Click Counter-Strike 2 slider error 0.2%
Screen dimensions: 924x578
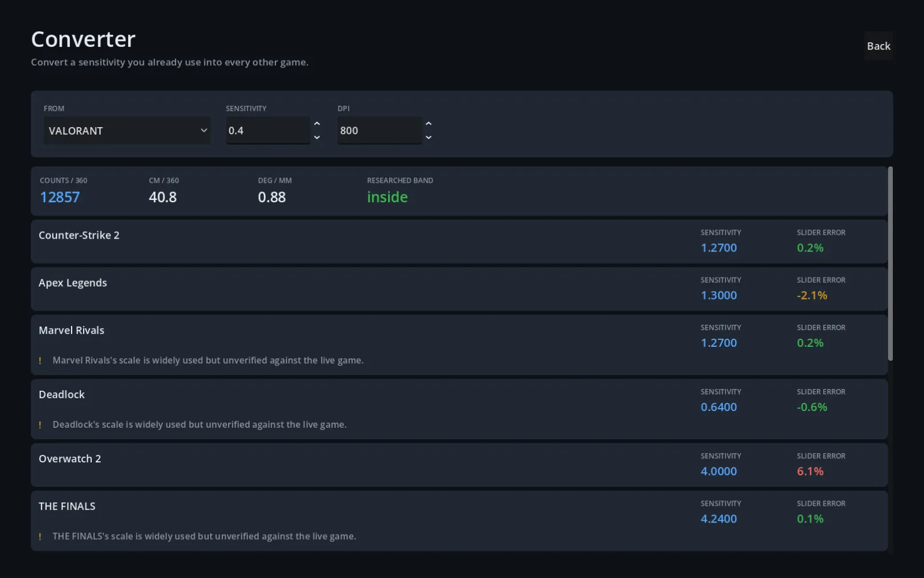point(810,248)
